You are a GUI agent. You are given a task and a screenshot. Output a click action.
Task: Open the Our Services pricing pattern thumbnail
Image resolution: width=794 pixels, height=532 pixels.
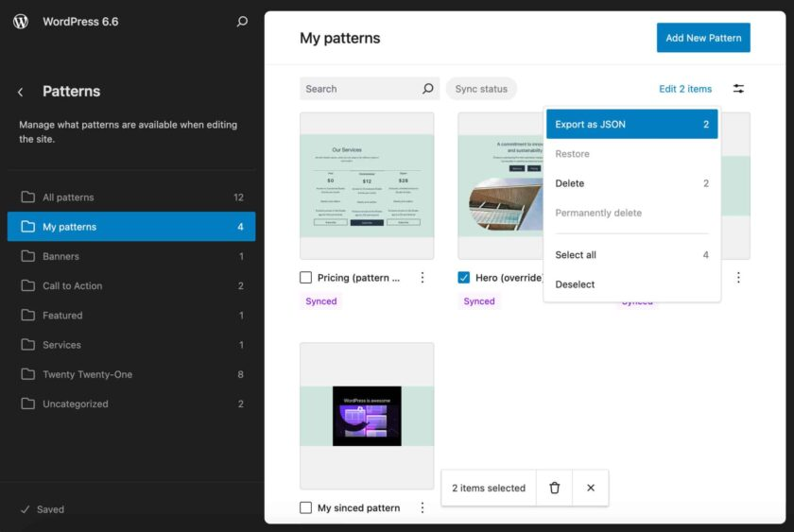[367, 185]
